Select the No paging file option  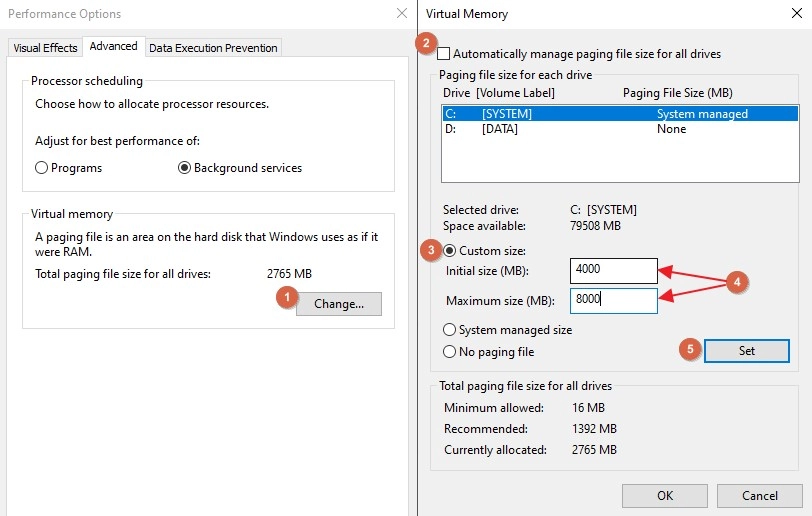click(450, 352)
